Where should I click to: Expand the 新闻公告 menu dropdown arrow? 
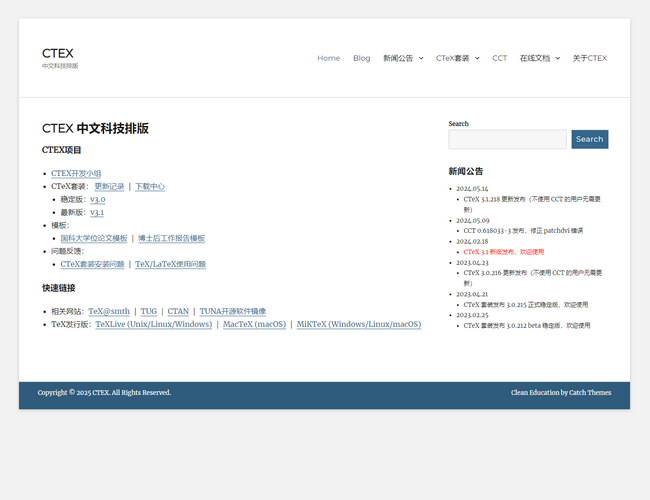[x=421, y=58]
